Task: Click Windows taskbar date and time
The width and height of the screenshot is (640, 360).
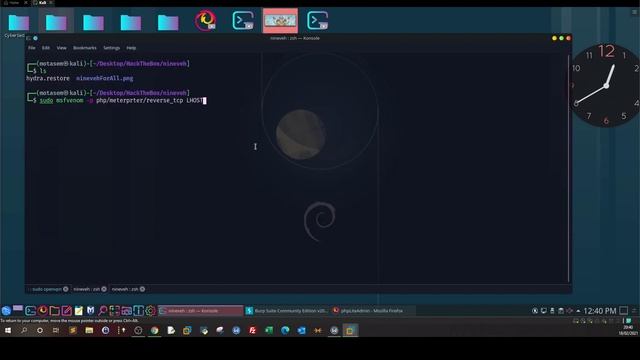Action: click(x=628, y=330)
